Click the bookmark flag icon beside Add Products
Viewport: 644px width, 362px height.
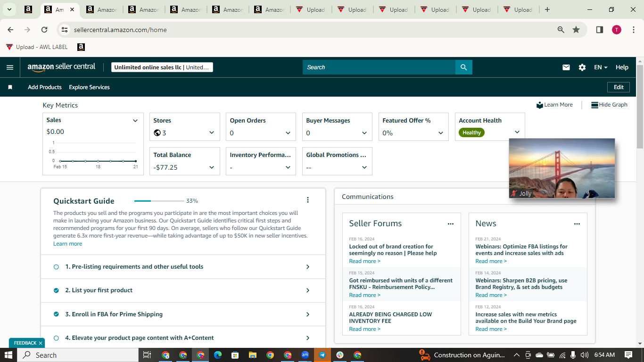coord(10,87)
